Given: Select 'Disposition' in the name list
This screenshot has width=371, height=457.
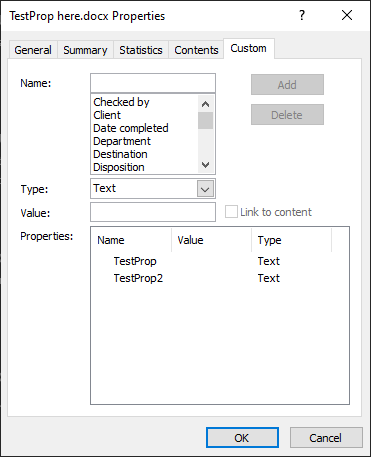Looking at the screenshot, I should click(119, 167).
